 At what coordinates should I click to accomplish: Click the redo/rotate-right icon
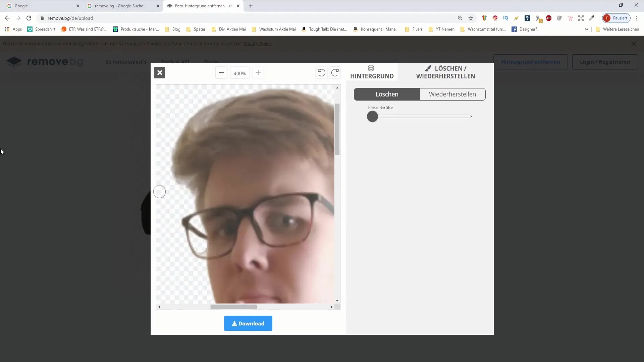coord(335,72)
